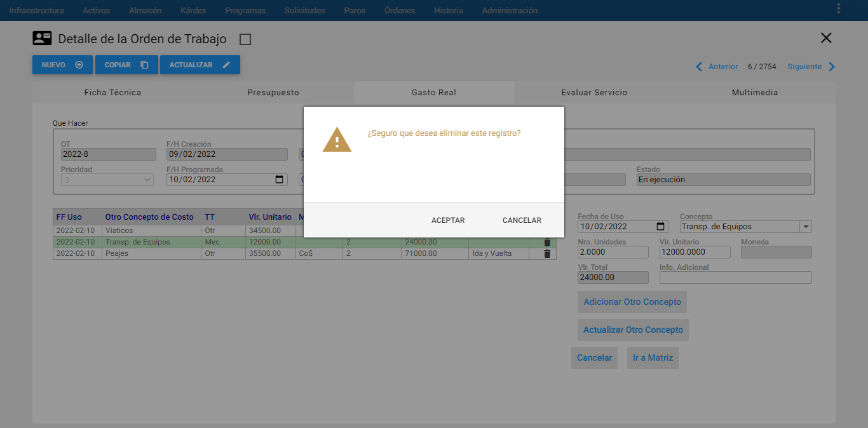Click the work order card icon beside title
The image size is (868, 428).
[x=42, y=38]
